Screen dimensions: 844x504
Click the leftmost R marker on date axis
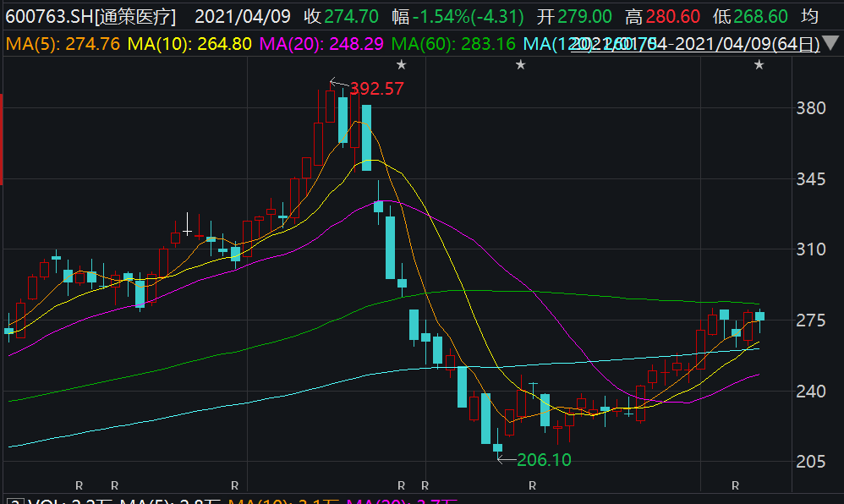pos(79,485)
